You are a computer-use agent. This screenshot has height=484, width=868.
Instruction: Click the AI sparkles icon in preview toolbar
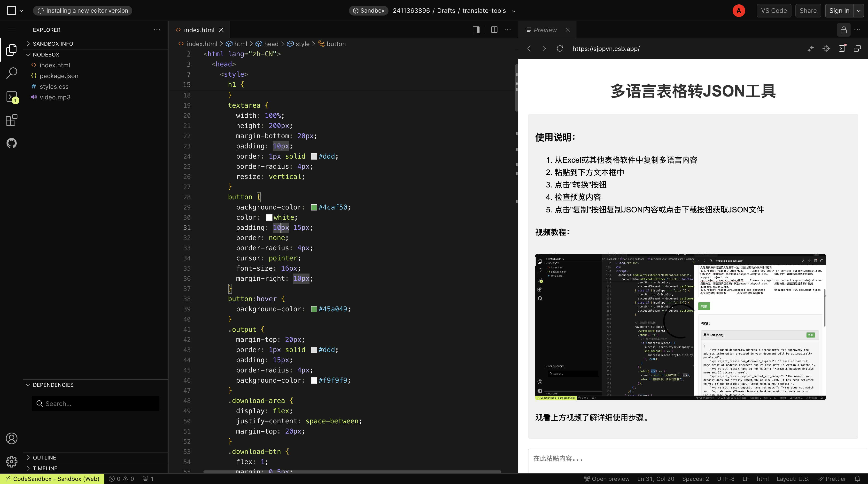pos(811,48)
